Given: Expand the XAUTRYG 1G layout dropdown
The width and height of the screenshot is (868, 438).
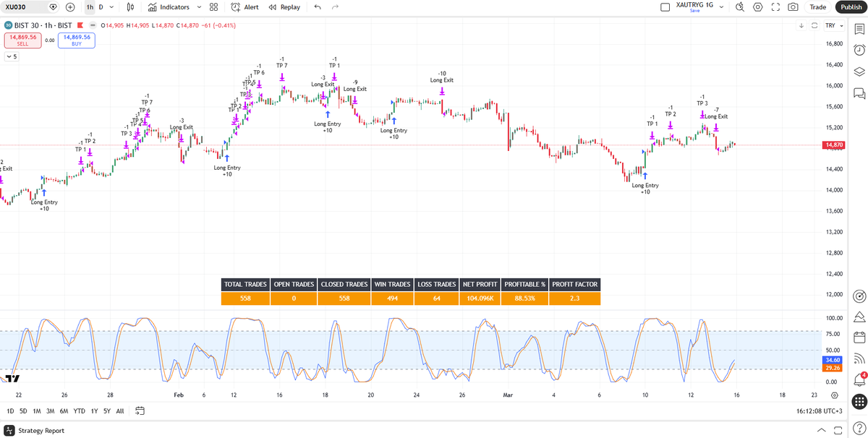Looking at the screenshot, I should click(722, 7).
